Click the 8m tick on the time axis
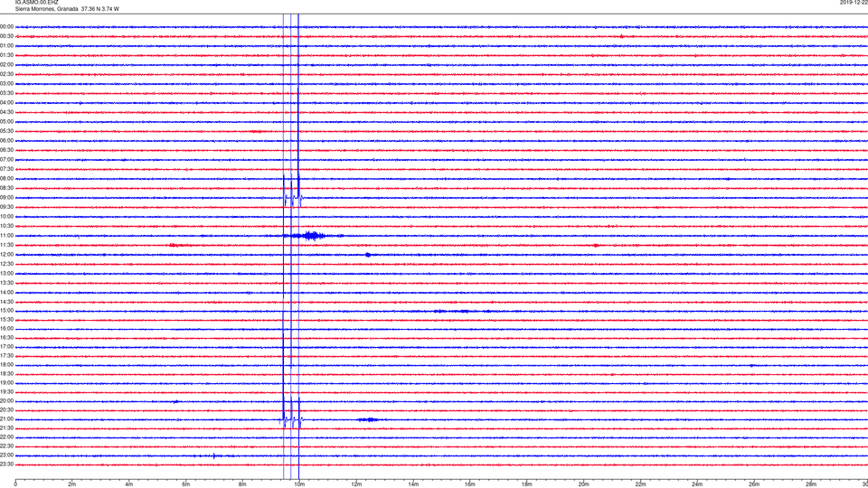The image size is (868, 488). pyautogui.click(x=242, y=484)
